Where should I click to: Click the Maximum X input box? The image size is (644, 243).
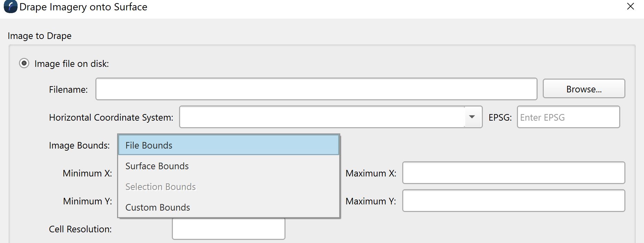(x=513, y=173)
